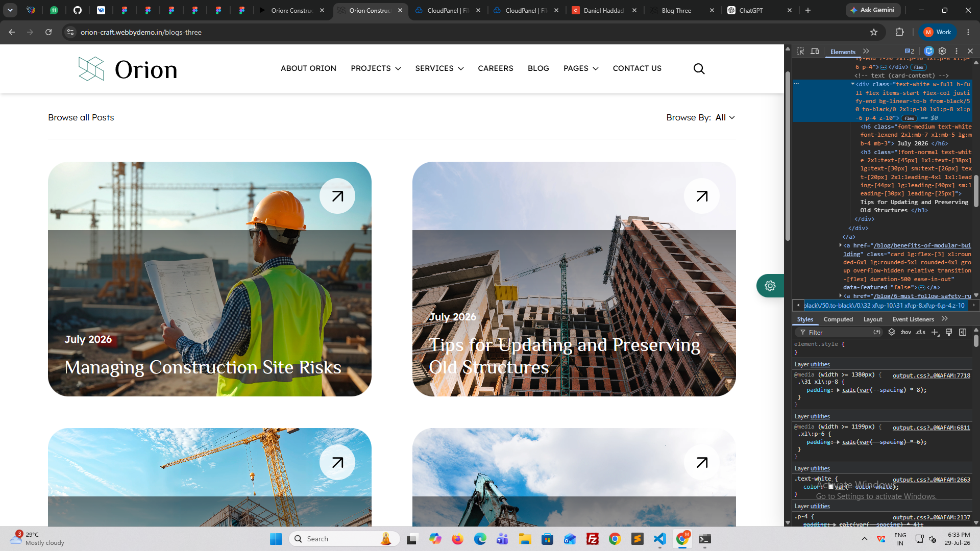
Task: Expand the PROJECTS menu dropdown
Action: (376, 68)
